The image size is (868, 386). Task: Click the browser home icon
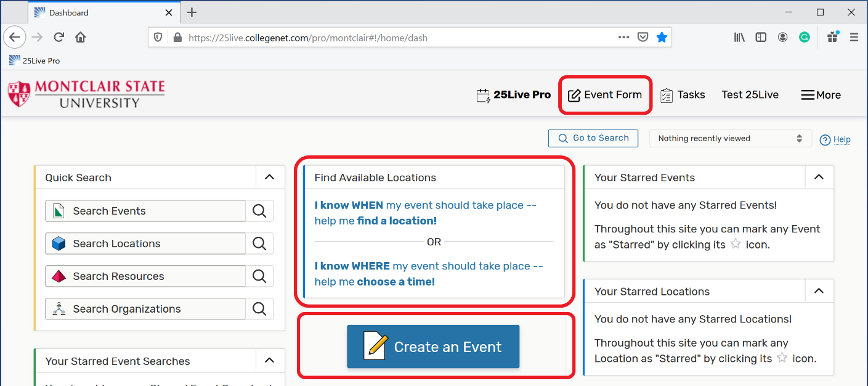(80, 38)
